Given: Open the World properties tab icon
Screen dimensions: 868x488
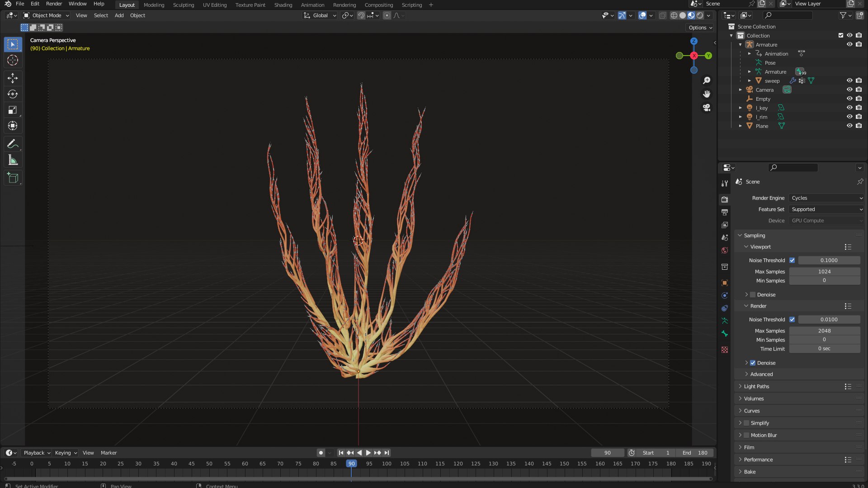Looking at the screenshot, I should [x=725, y=250].
